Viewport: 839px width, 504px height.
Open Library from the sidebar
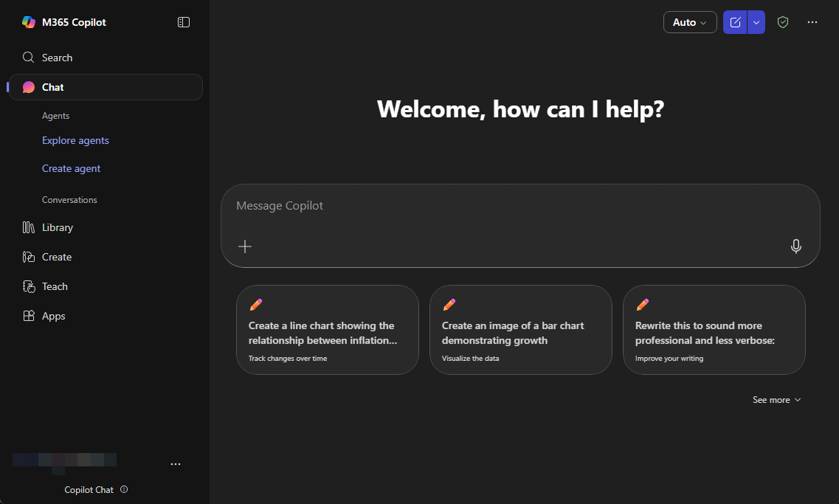point(59,227)
